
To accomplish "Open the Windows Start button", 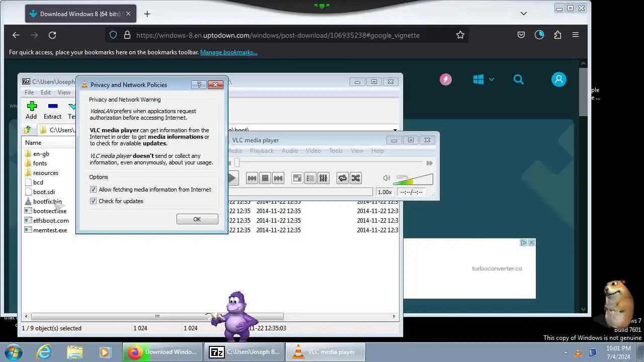I will pyautogui.click(x=13, y=352).
